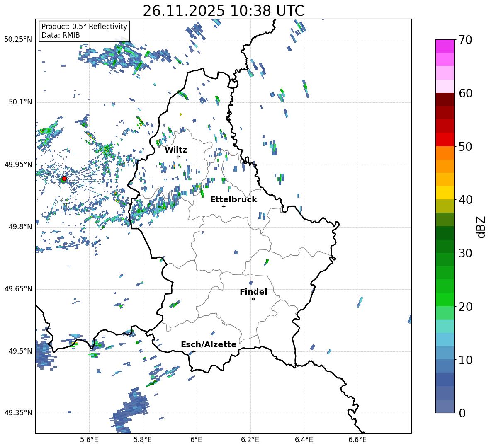Select the Ettelbruck city label
This screenshot has height=448, width=491.
click(233, 199)
